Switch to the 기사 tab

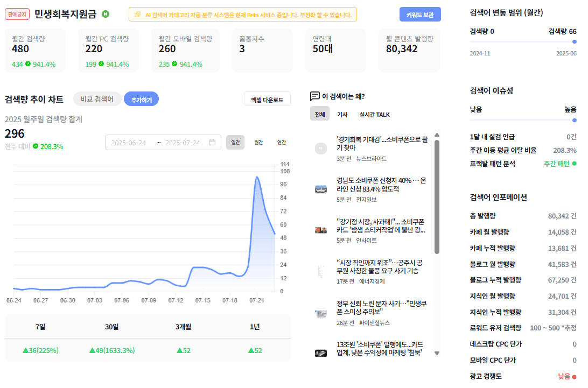tap(342, 114)
